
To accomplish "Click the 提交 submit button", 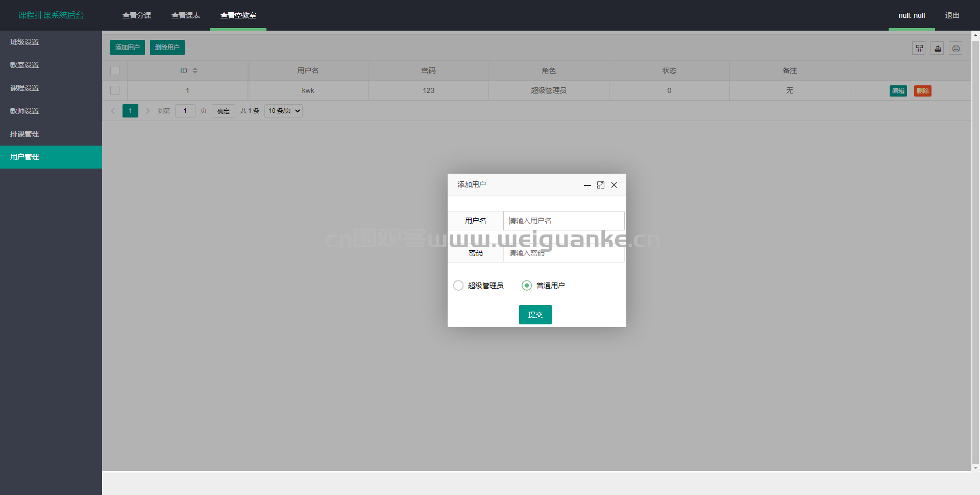I will 535,315.
